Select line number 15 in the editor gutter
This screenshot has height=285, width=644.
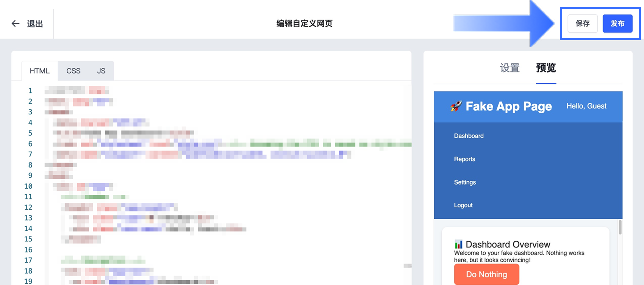click(x=28, y=239)
